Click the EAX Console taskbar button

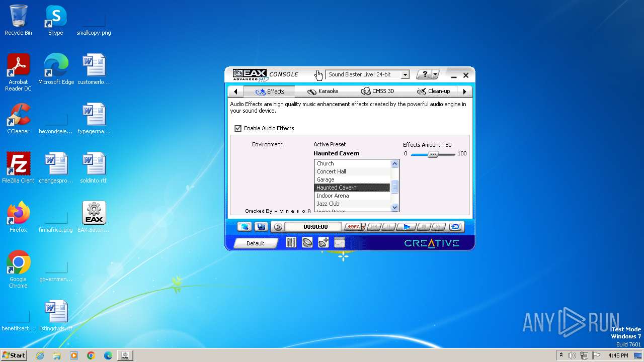pyautogui.click(x=125, y=355)
